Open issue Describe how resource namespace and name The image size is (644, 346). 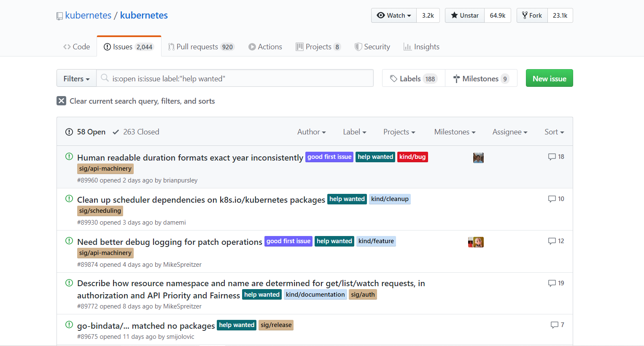pos(251,289)
